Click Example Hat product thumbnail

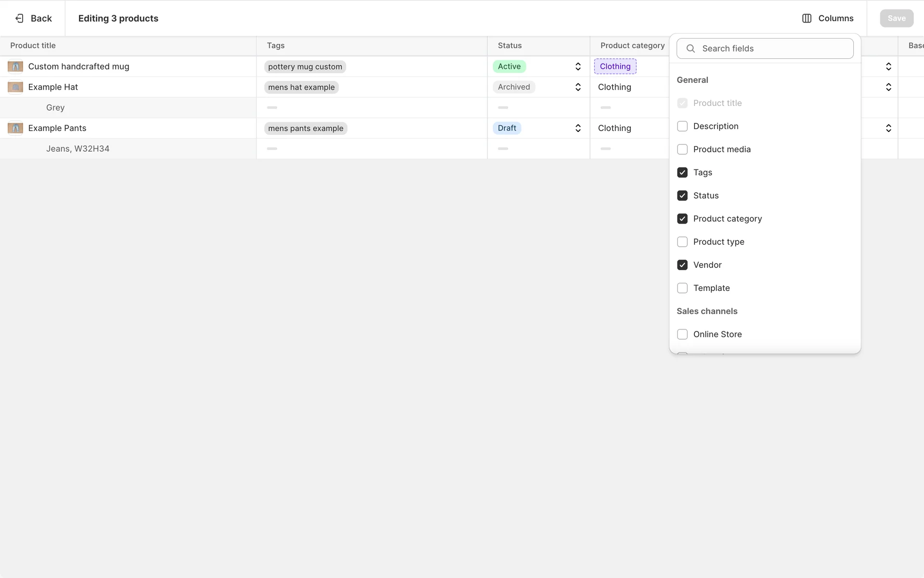coord(15,87)
